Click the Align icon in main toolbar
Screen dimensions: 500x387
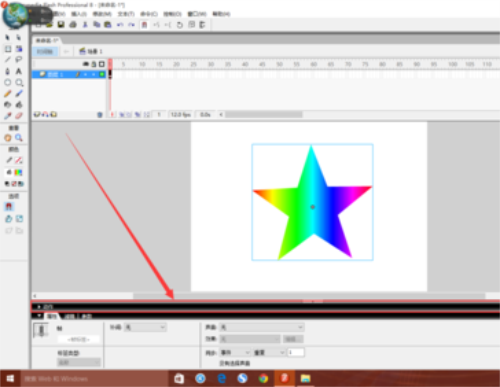[202, 25]
